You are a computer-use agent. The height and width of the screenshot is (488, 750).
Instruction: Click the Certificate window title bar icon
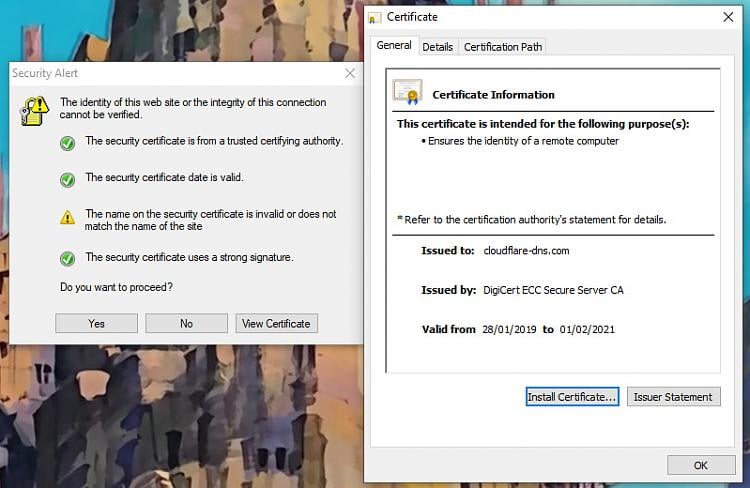coord(375,17)
